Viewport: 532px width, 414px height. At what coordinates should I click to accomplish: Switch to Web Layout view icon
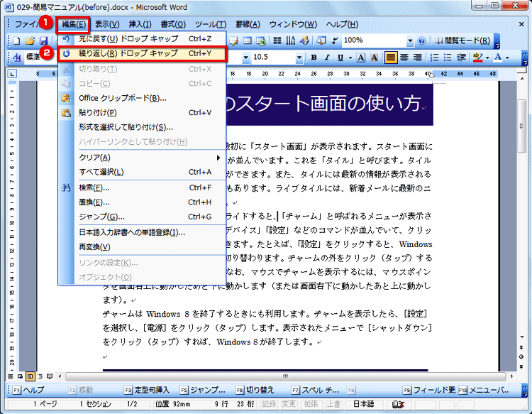tap(21, 376)
